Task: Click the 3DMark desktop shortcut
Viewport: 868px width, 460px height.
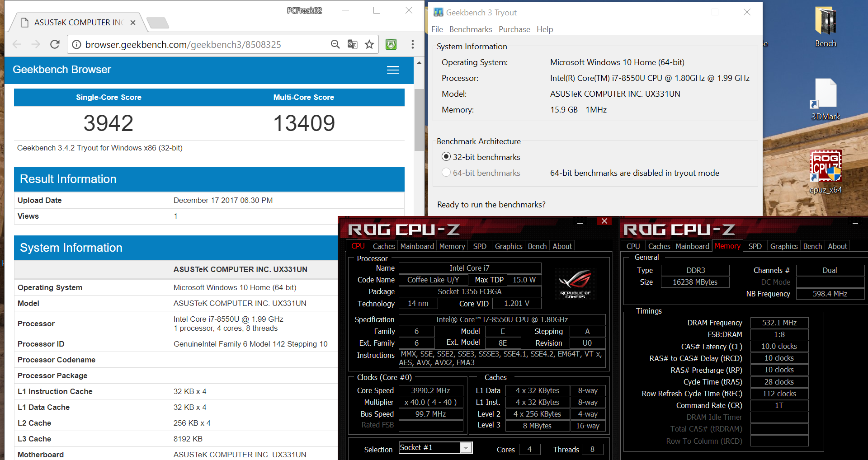Action: click(x=826, y=99)
